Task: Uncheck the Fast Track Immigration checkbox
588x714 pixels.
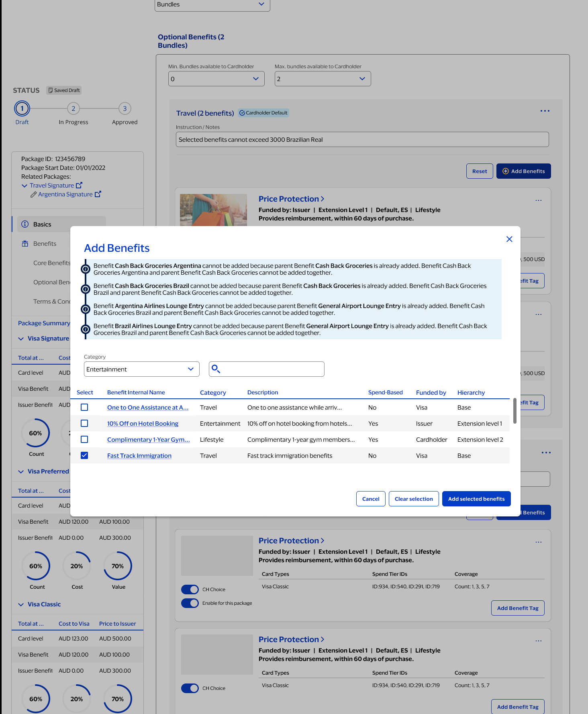Action: [84, 455]
